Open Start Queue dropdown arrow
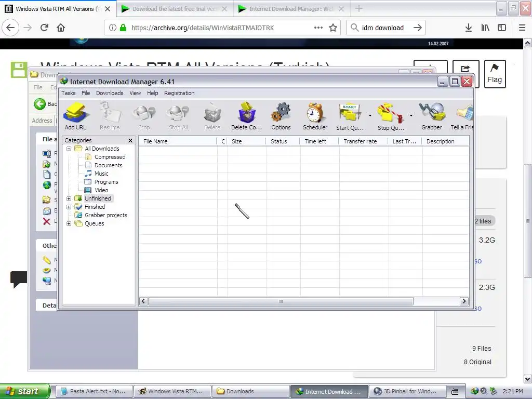This screenshot has height=399, width=532. pos(370,116)
